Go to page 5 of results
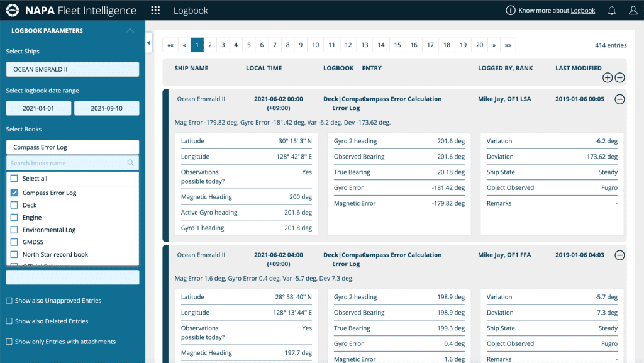Image resolution: width=644 pixels, height=363 pixels. point(249,45)
